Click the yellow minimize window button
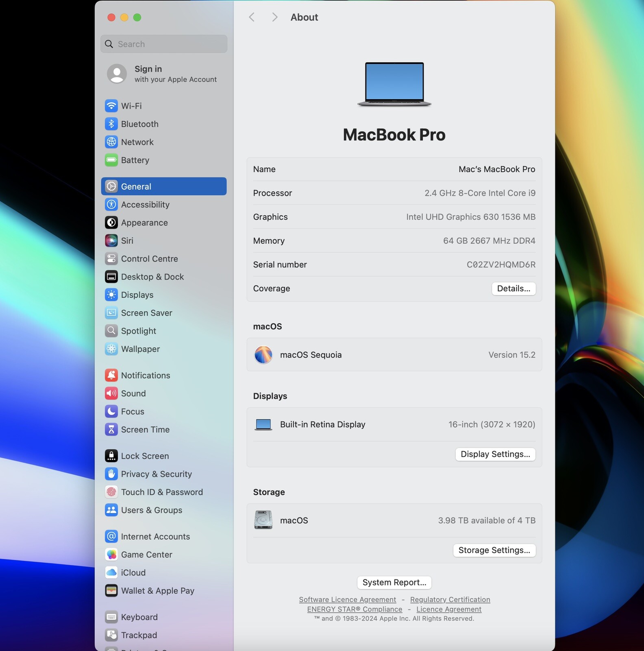 [124, 17]
